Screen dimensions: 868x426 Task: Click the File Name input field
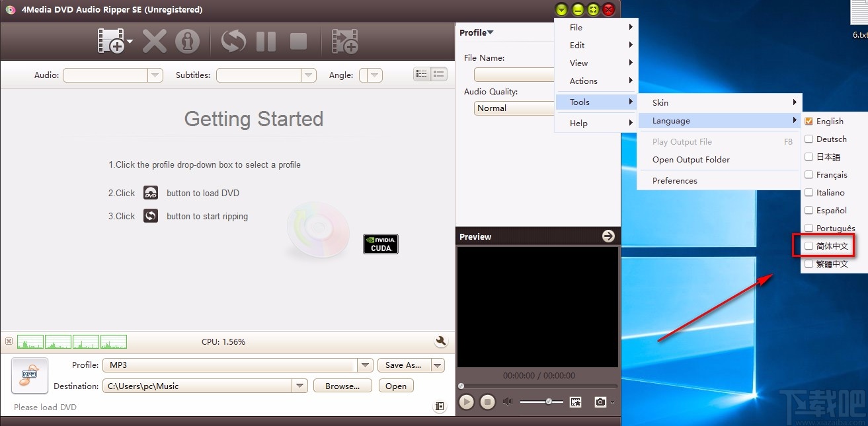[x=514, y=75]
